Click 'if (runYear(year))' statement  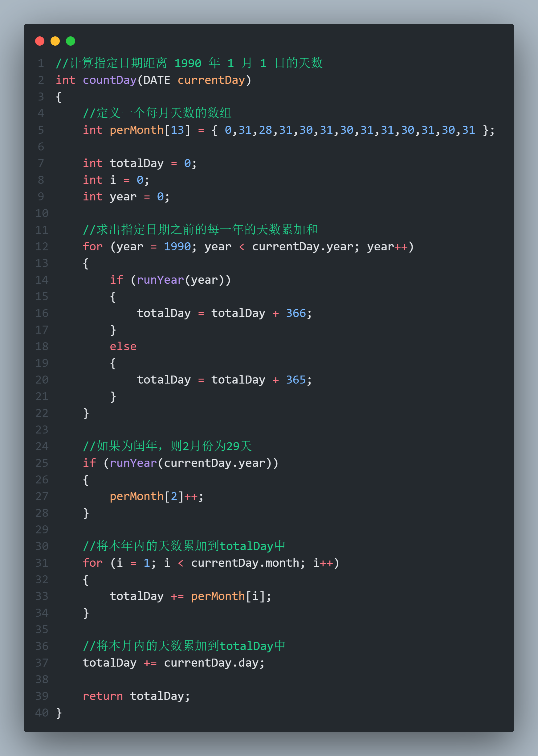click(x=170, y=280)
